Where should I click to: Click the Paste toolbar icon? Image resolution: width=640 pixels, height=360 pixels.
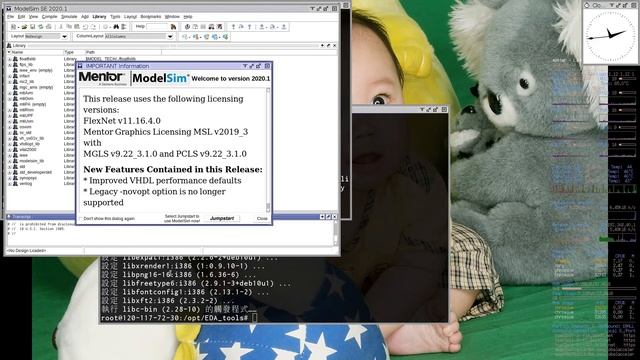(x=76, y=27)
